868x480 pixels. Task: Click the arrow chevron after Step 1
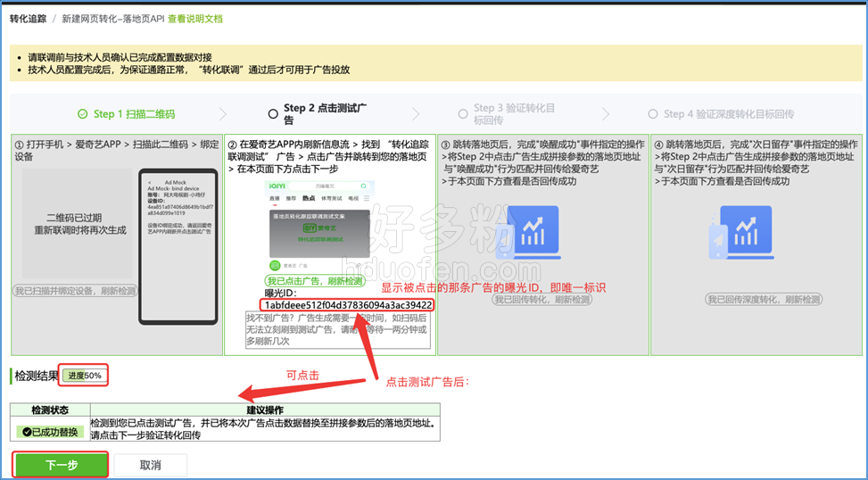(x=222, y=114)
